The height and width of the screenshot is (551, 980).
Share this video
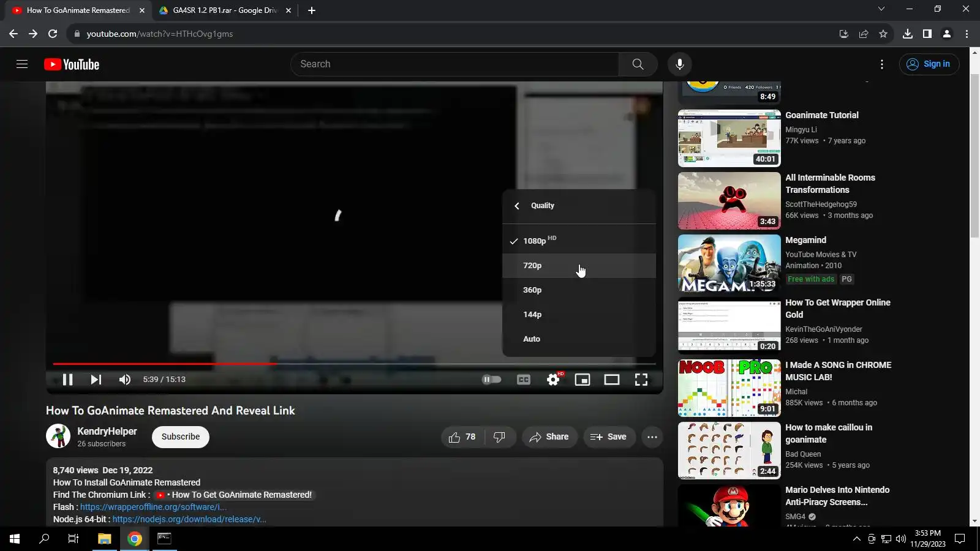click(x=549, y=437)
